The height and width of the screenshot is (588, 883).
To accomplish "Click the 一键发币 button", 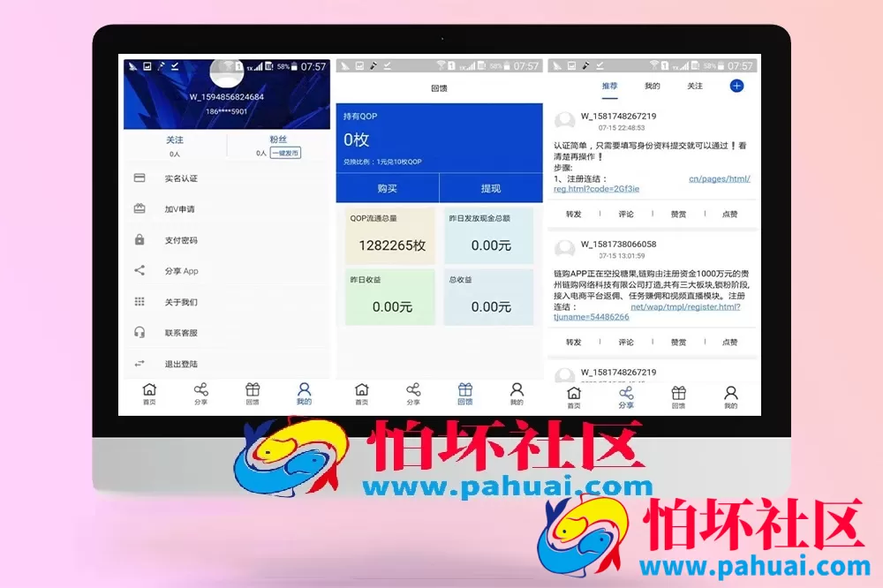I will pyautogui.click(x=285, y=153).
